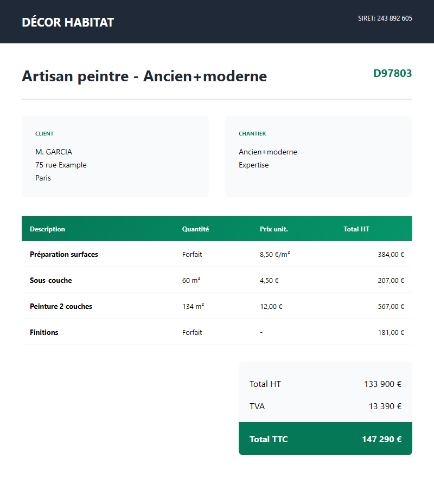Click the Prix unit. column header
Screen dimensions: 434x504
(273, 229)
